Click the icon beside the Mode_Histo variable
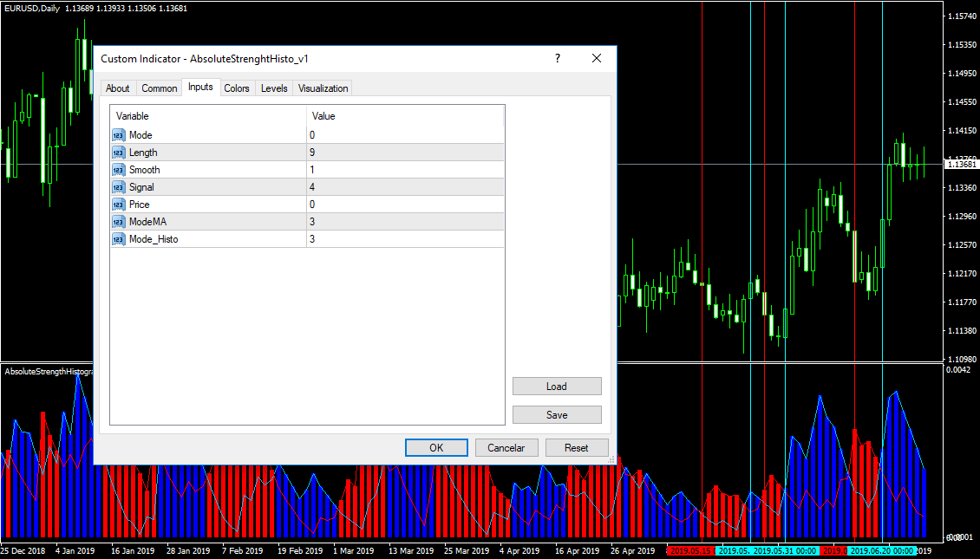Viewport: 980px width, 559px height. 119,239
